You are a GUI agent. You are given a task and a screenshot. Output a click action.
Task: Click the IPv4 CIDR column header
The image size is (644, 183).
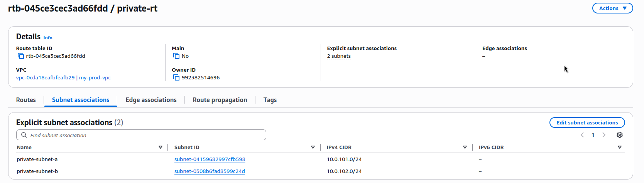(x=339, y=147)
